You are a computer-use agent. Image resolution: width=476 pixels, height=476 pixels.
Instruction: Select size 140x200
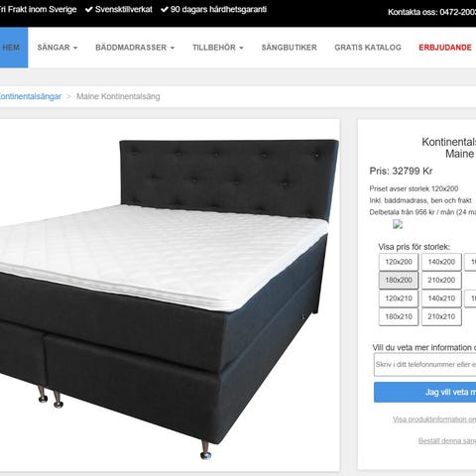pos(441,262)
